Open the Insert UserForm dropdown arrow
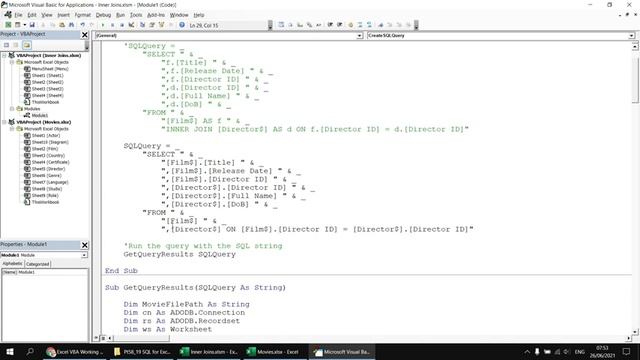The width and height of the screenshot is (640, 360). [24, 25]
